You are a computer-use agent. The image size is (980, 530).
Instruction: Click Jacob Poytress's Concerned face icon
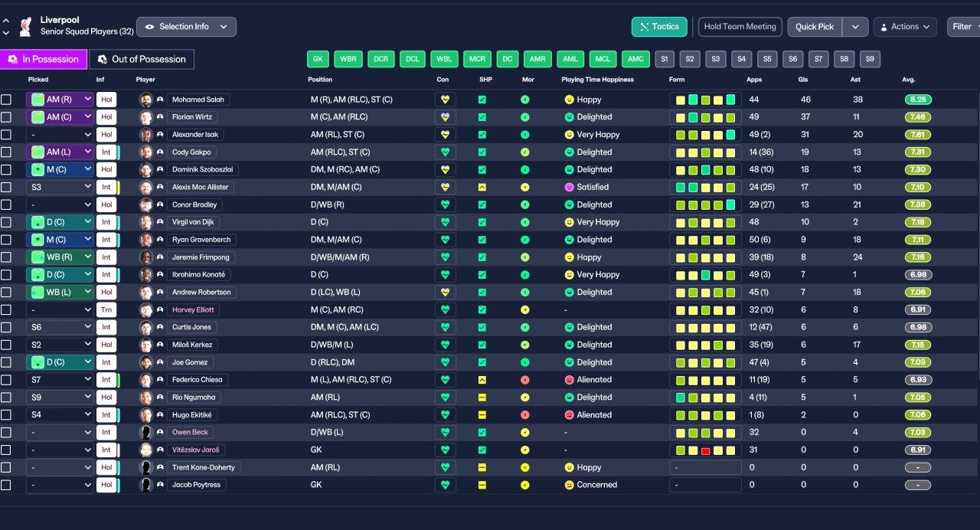569,485
